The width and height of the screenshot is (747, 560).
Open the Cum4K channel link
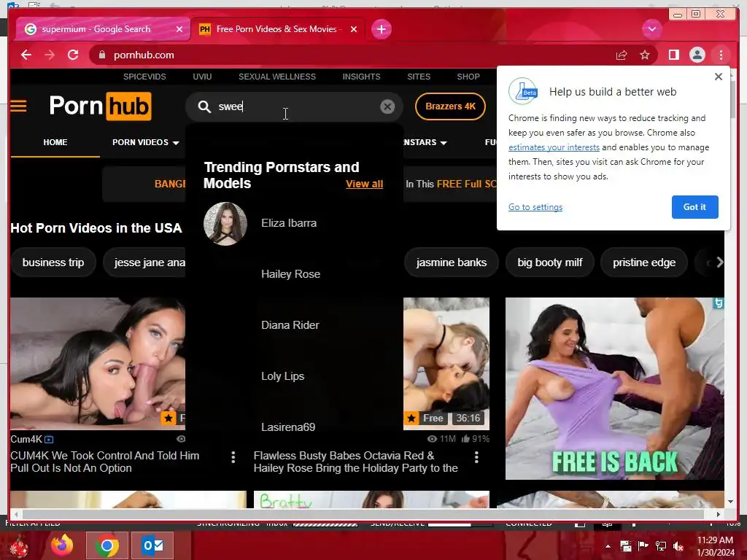point(26,439)
